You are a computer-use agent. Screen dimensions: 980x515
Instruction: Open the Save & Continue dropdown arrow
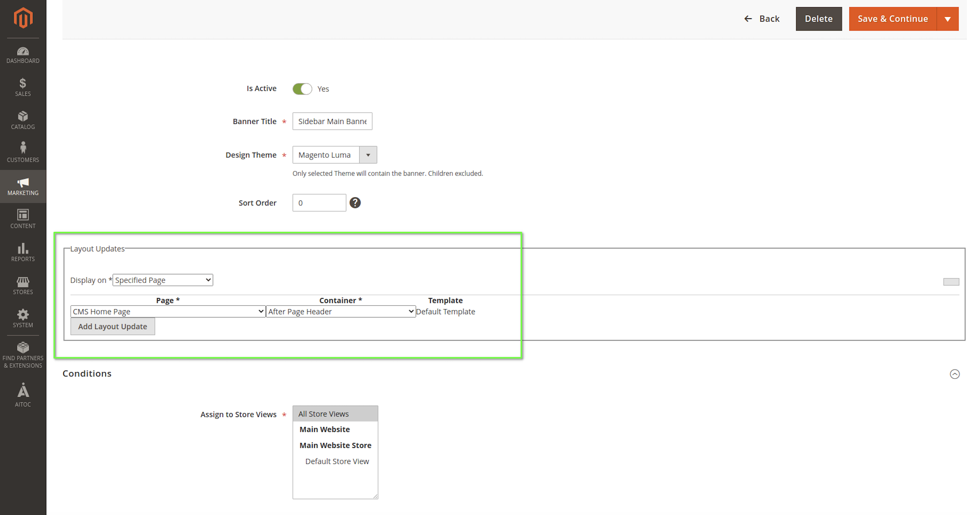click(948, 19)
